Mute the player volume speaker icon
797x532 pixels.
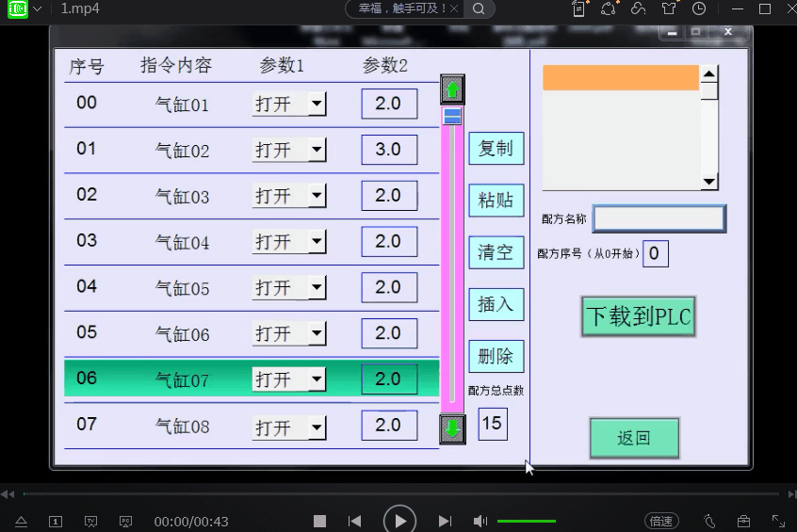coord(480,521)
